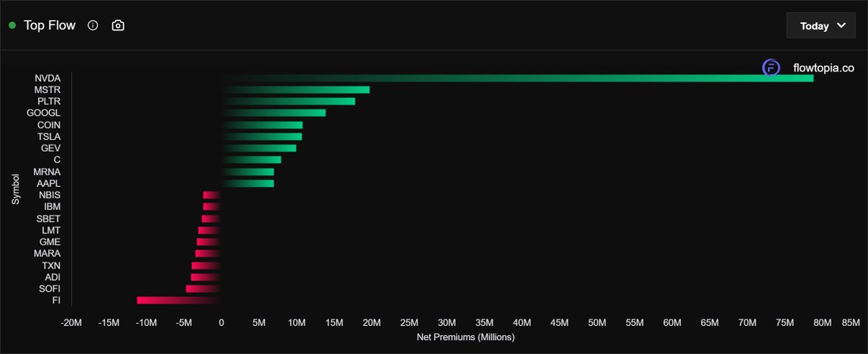
Task: Click the MARA red bar
Action: pos(208,253)
